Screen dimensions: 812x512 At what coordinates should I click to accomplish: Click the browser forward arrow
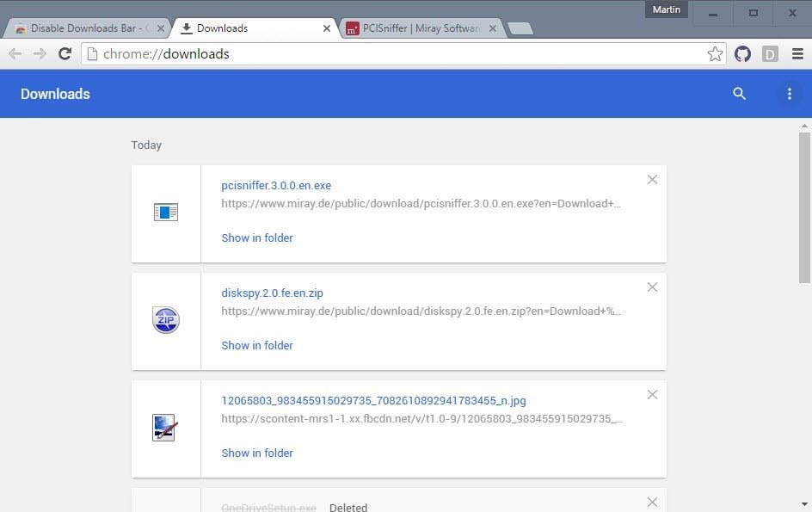pos(40,54)
